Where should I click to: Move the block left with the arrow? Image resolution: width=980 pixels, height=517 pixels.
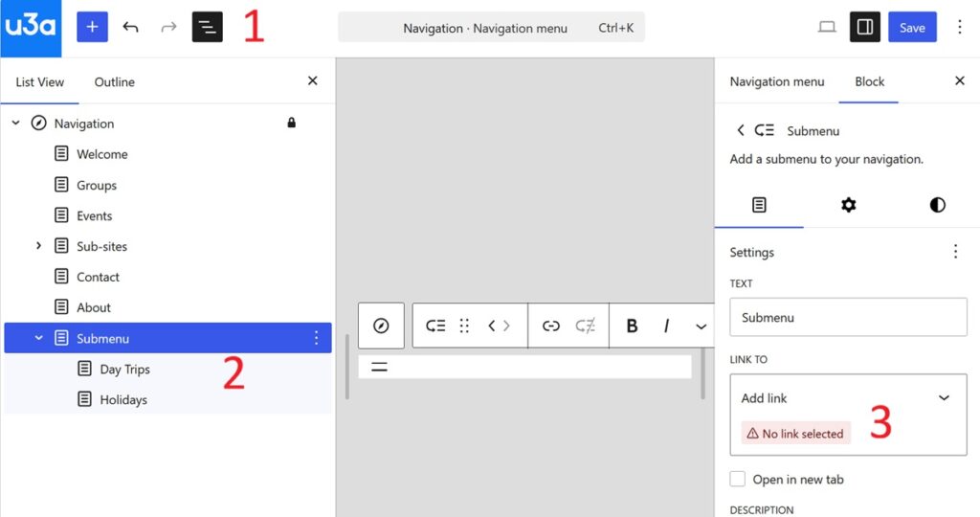[x=492, y=326]
